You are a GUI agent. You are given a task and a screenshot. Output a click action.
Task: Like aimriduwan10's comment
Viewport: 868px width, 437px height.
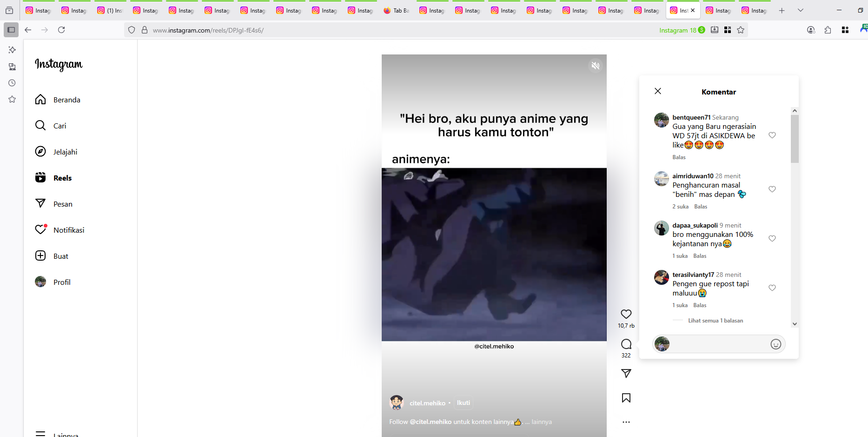pyautogui.click(x=772, y=189)
